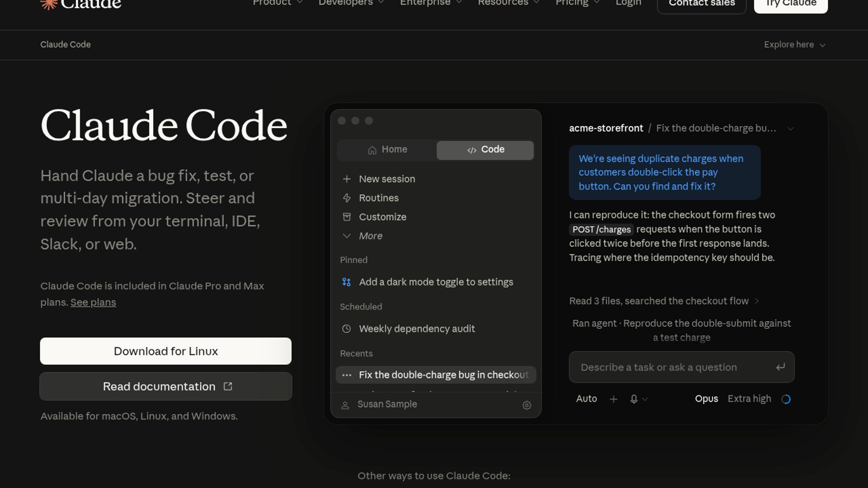Start a New session
The image size is (868, 488).
(387, 179)
